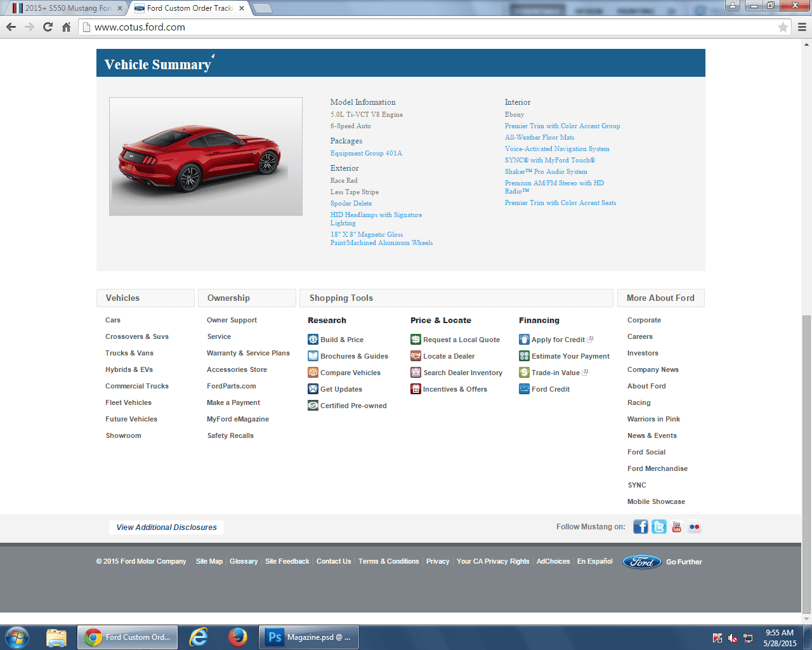Open a new browser tab
The height and width of the screenshot is (650, 812).
point(262,8)
